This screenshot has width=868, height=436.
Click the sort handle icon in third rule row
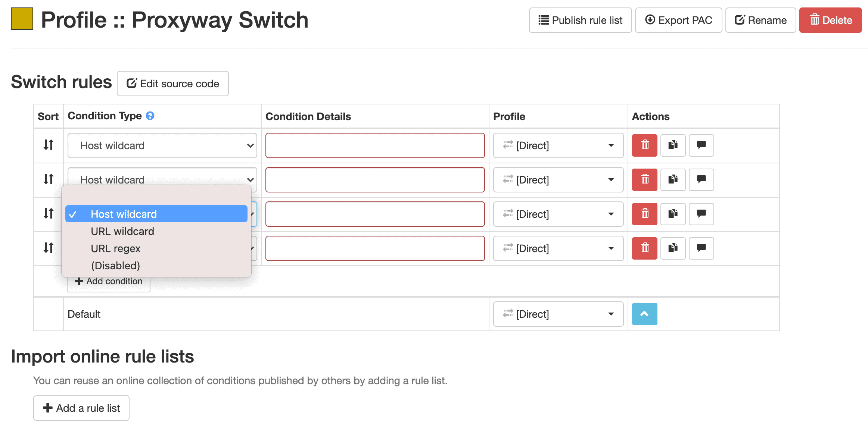point(49,213)
